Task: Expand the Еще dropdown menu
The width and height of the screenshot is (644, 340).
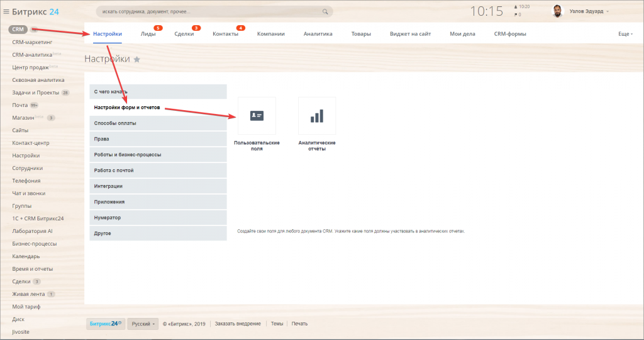Action: tap(625, 34)
